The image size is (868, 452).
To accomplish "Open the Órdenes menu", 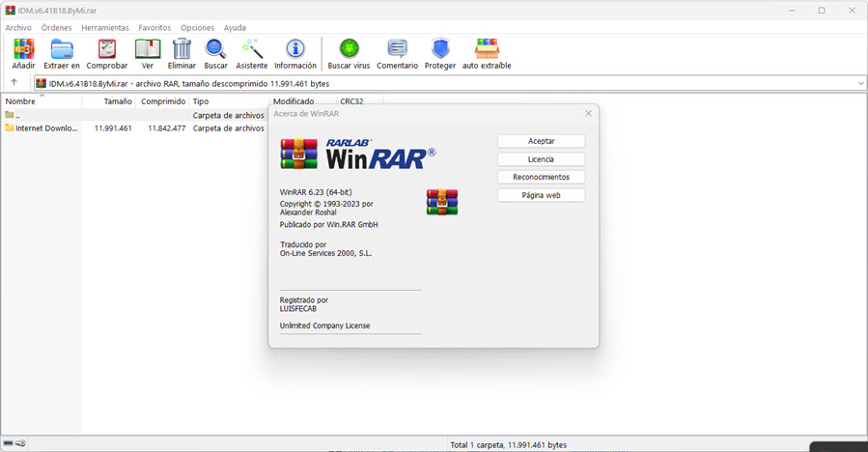I will click(56, 28).
